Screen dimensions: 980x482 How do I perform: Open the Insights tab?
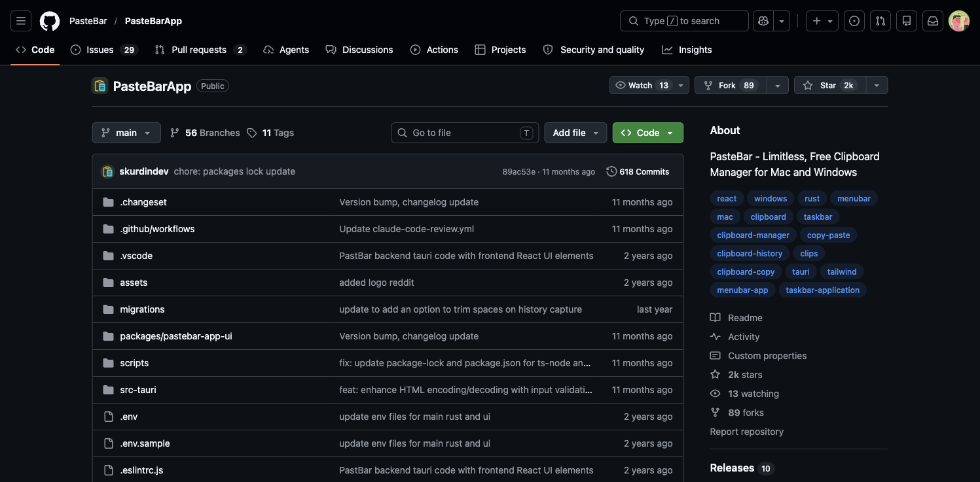687,50
